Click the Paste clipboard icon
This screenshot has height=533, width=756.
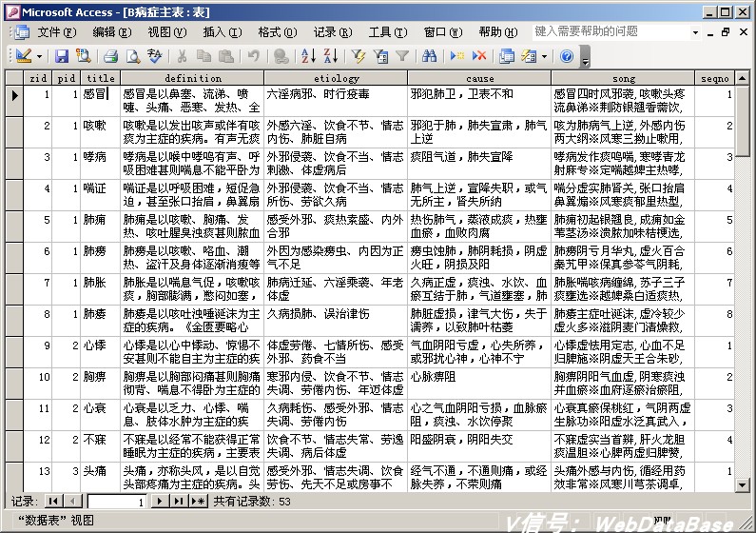point(226,56)
